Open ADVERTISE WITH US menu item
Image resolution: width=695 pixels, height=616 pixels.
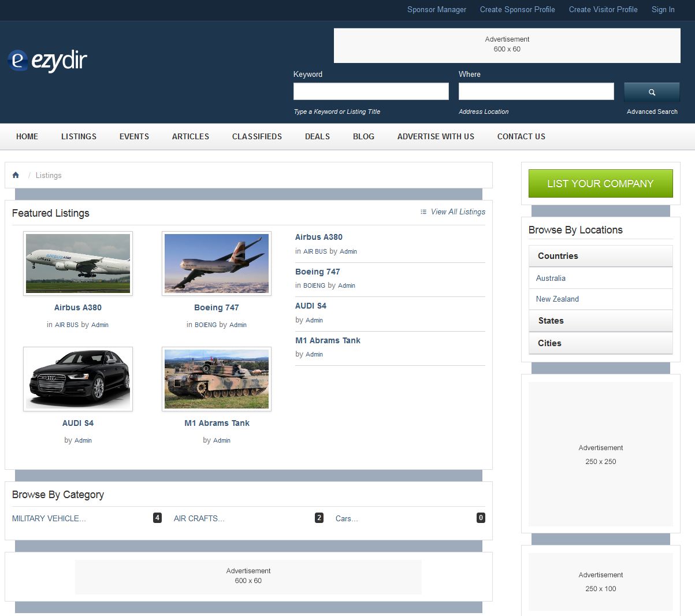[436, 136]
